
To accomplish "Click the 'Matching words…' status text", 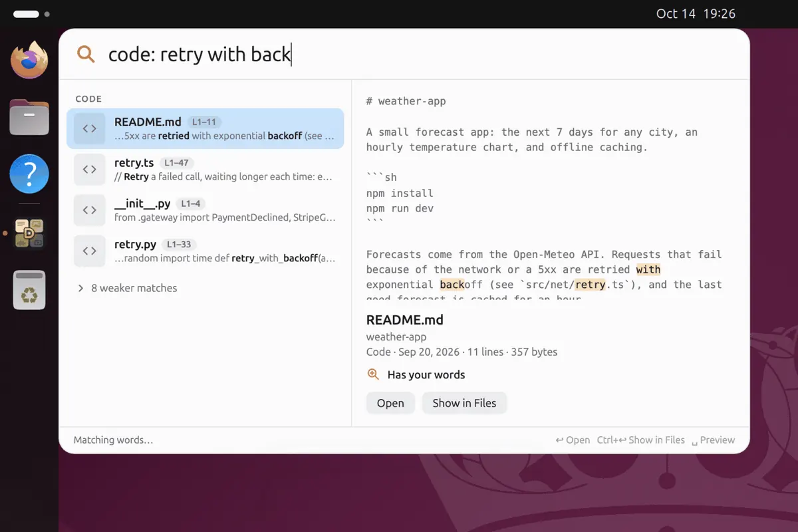I will tap(113, 440).
